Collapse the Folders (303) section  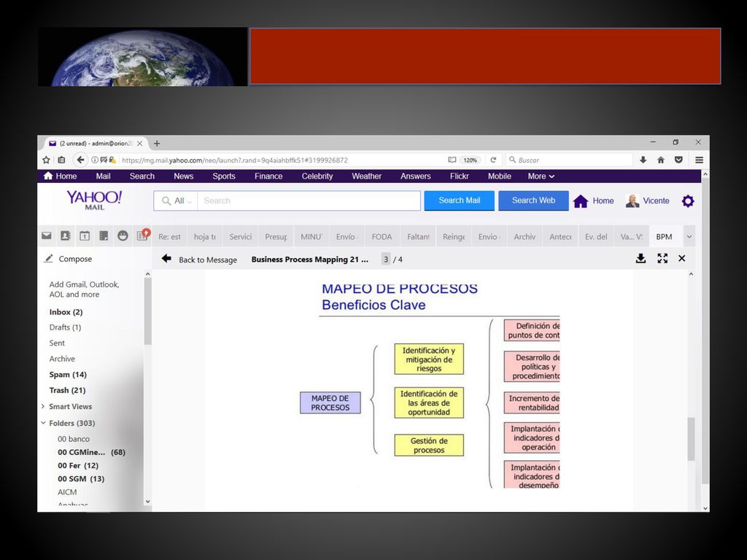43,423
